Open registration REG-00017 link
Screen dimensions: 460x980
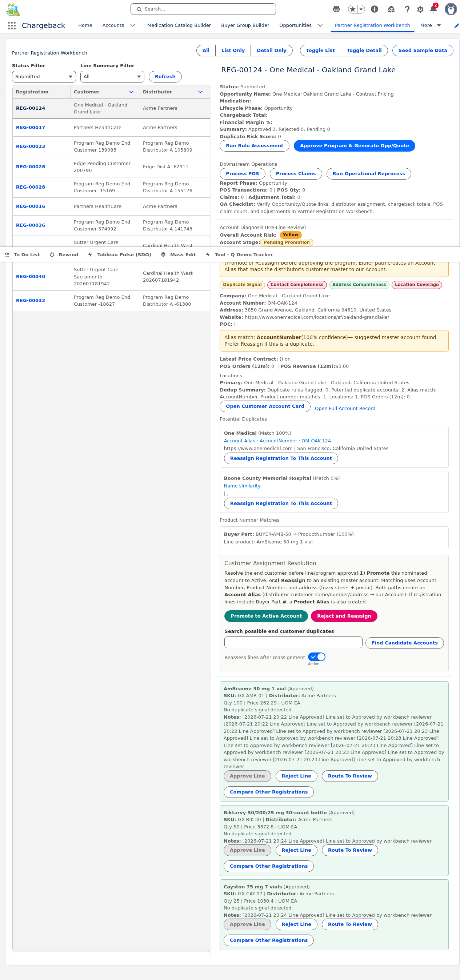(x=31, y=128)
